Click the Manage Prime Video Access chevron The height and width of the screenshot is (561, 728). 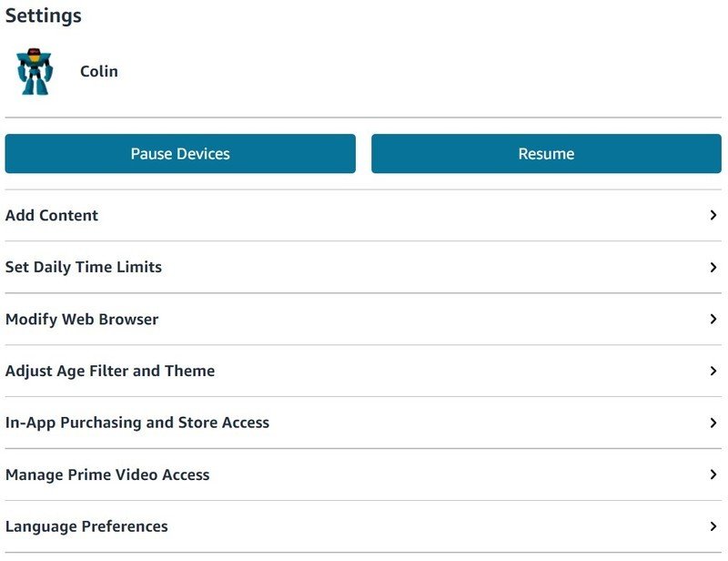(713, 474)
